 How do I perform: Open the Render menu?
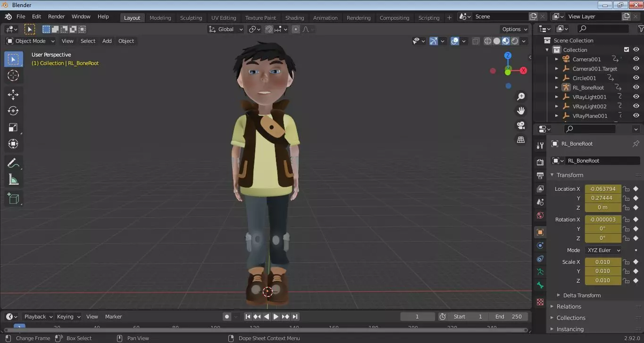click(57, 16)
